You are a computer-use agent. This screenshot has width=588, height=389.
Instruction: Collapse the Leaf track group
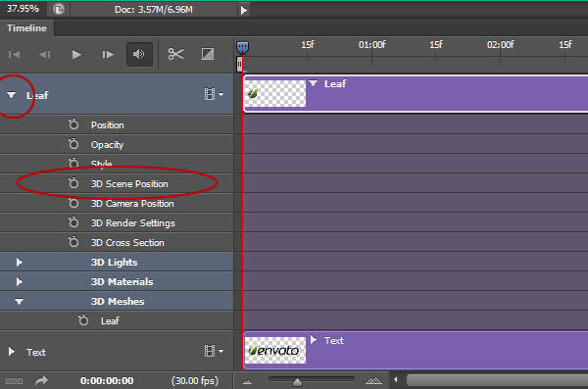pos(11,95)
